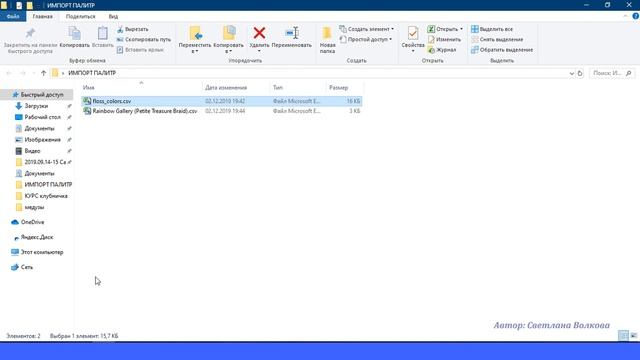Image resolution: width=640 pixels, height=360 pixels.
Task: Open ИМПОРТ ПАЛИТР folder in sidebar
Action: [x=48, y=184]
